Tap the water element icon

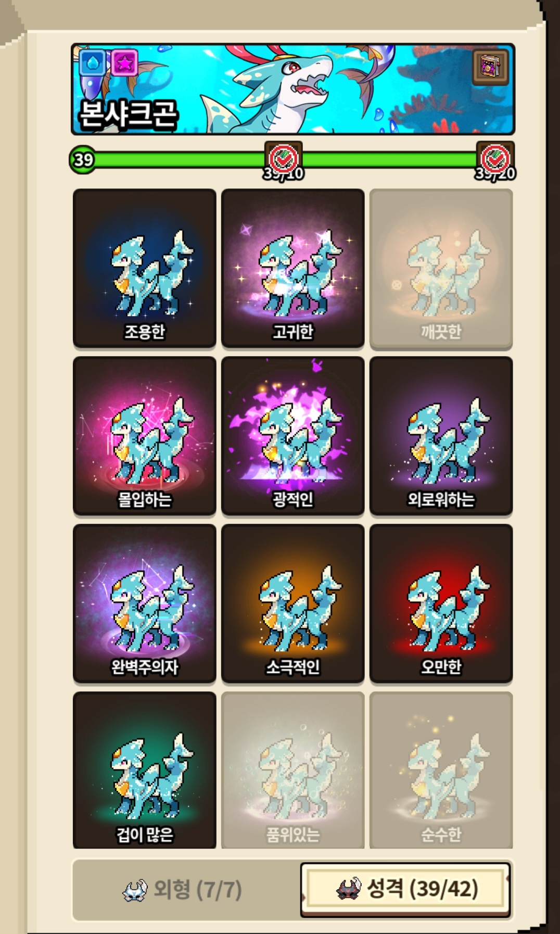[x=93, y=64]
